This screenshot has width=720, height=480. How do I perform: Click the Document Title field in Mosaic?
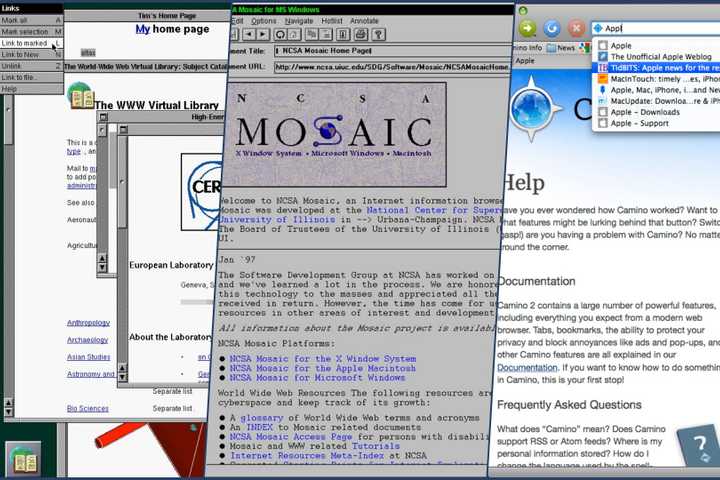393,51
